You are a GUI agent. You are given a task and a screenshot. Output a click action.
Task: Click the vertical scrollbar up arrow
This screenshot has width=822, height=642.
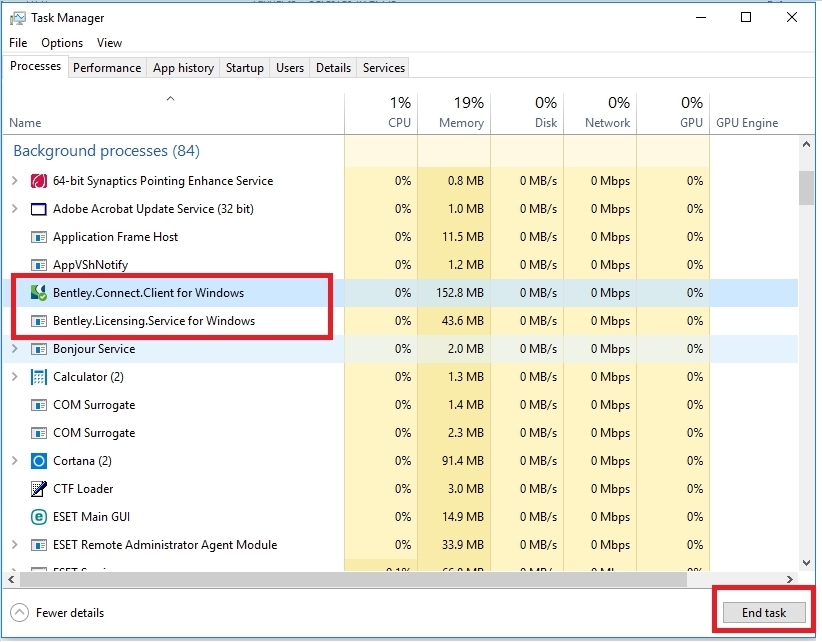pyautogui.click(x=806, y=145)
